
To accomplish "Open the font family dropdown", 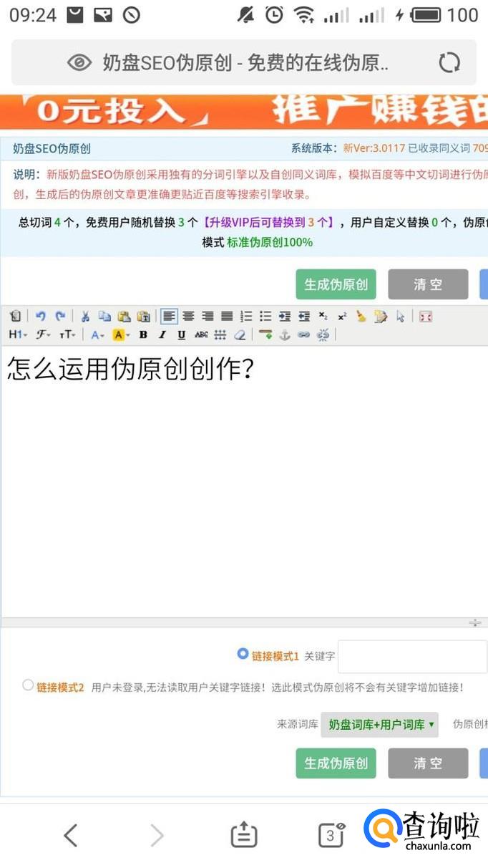I will pyautogui.click(x=44, y=334).
